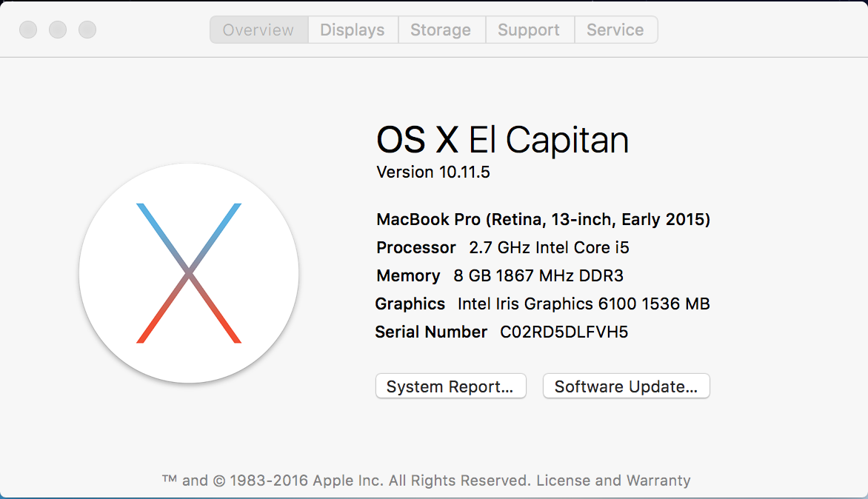Click the MacBook Pro model name line
The height and width of the screenshot is (499, 868).
[x=543, y=220]
